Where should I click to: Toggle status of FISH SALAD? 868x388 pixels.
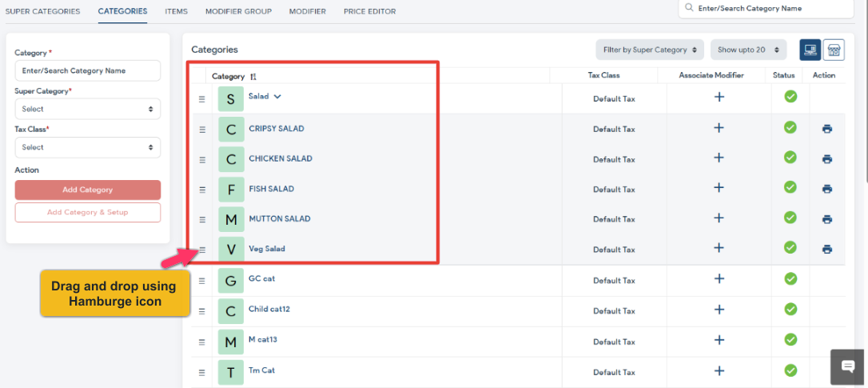[790, 187]
